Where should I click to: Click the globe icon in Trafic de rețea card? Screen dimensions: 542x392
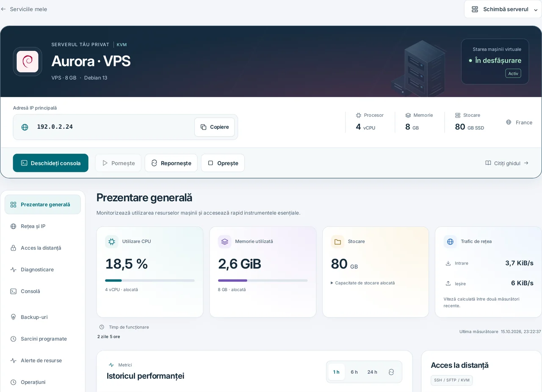pyautogui.click(x=450, y=242)
